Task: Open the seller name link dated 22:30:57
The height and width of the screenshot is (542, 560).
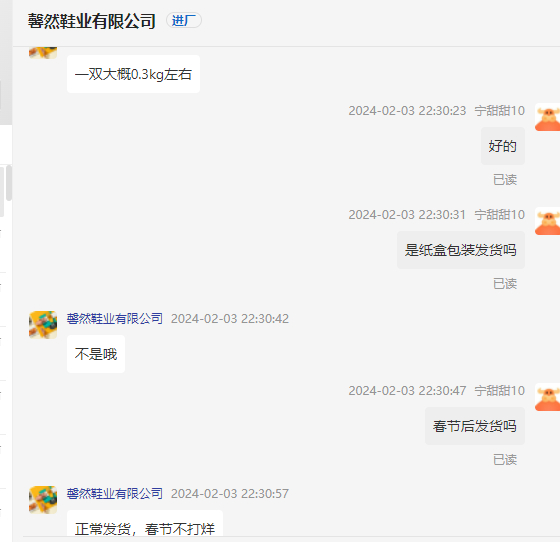Action: pos(115,493)
